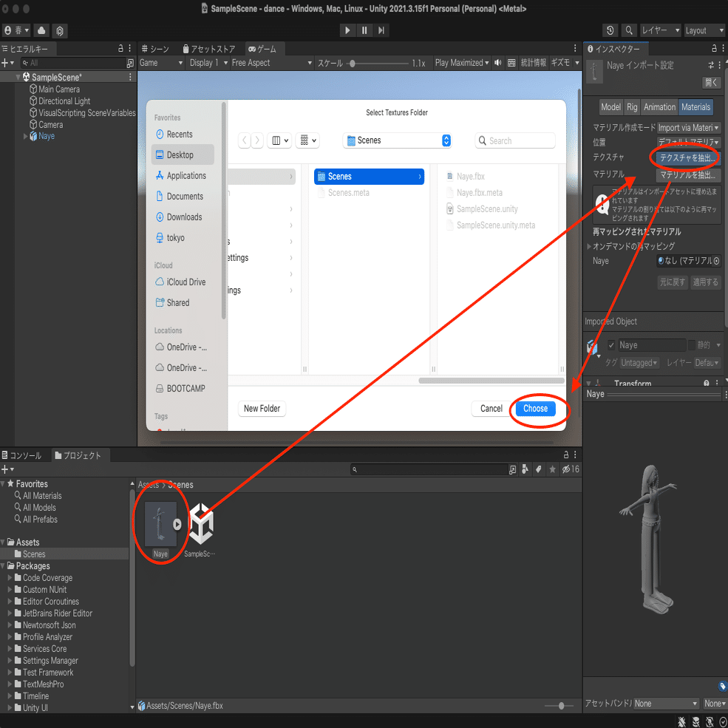
Task: Open the Scenes folder path popup
Action: pos(397,140)
